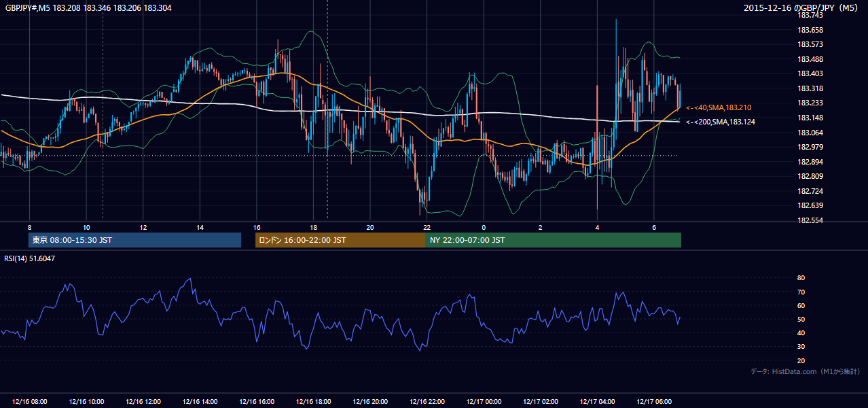Click the 183.658 price axis label
The image size is (868, 408).
(x=810, y=30)
